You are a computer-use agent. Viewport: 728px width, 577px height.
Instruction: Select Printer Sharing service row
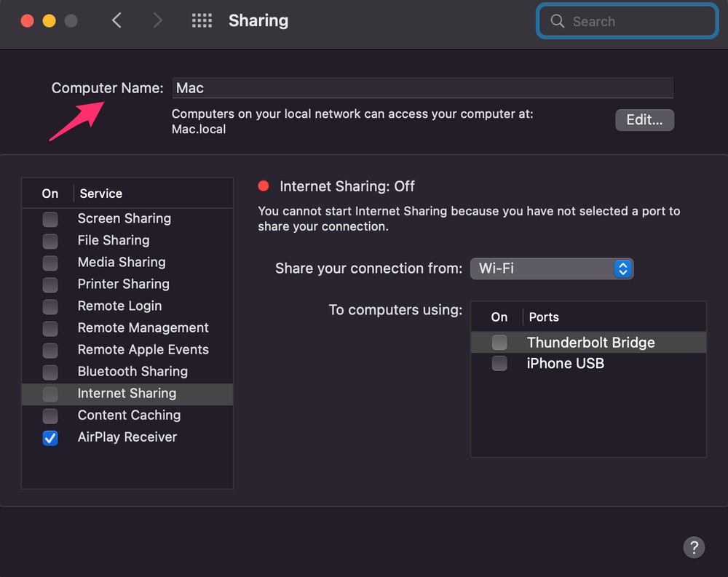click(127, 284)
